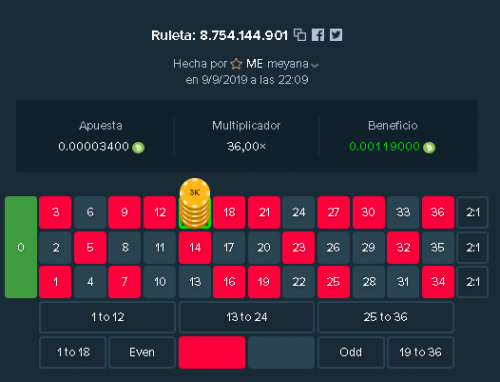Bet on number 13
This screenshot has width=500, height=382.
point(195,282)
